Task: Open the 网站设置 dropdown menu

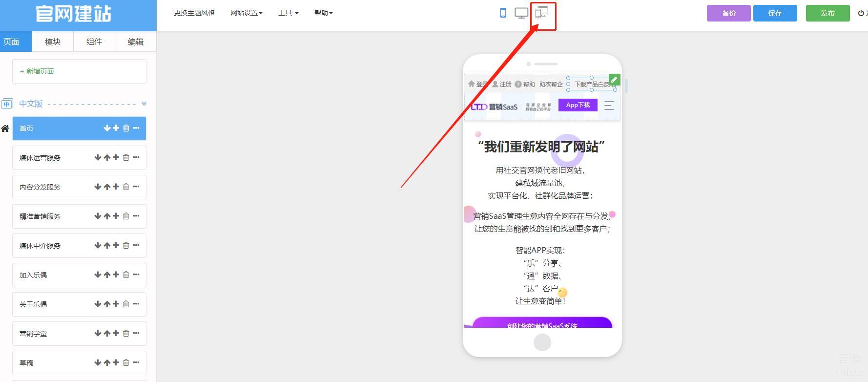Action: tap(246, 13)
